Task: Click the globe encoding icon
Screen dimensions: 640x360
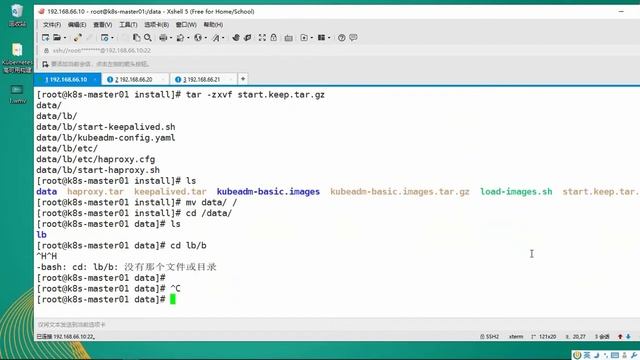Action: [x=198, y=38]
